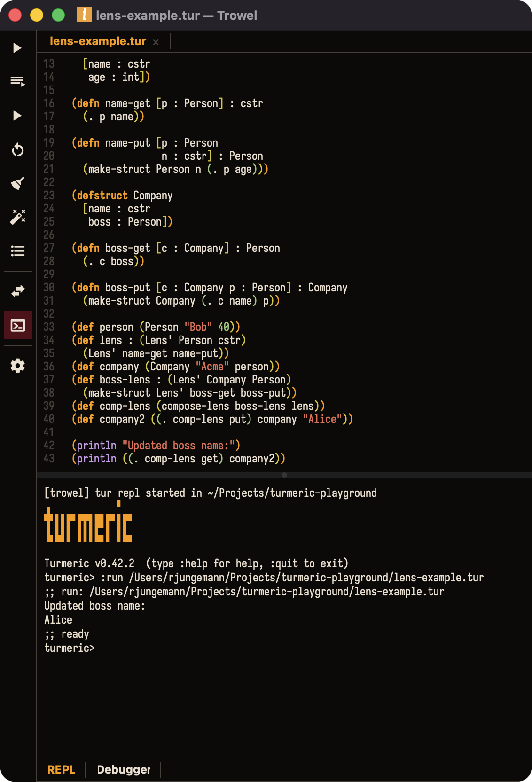Click the yellow minimize window button
The width and height of the screenshot is (532, 782).
coord(37,15)
